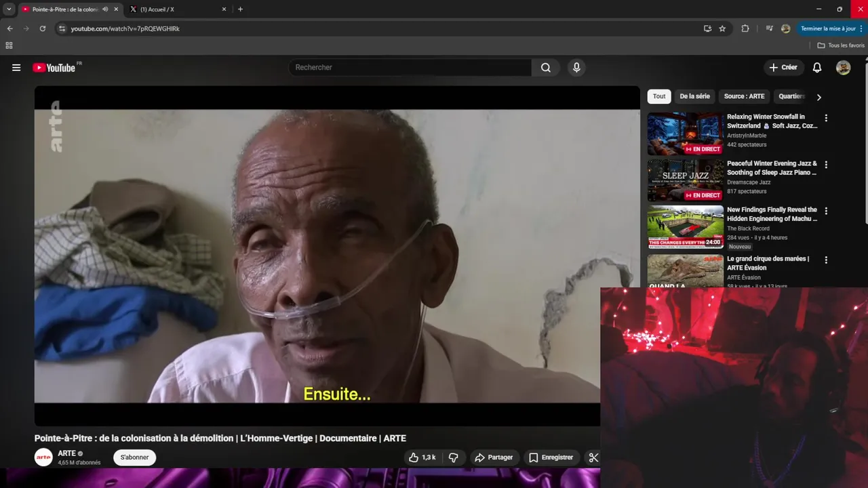Open YouTube notifications bell
This screenshot has width=868, height=488.
[817, 68]
